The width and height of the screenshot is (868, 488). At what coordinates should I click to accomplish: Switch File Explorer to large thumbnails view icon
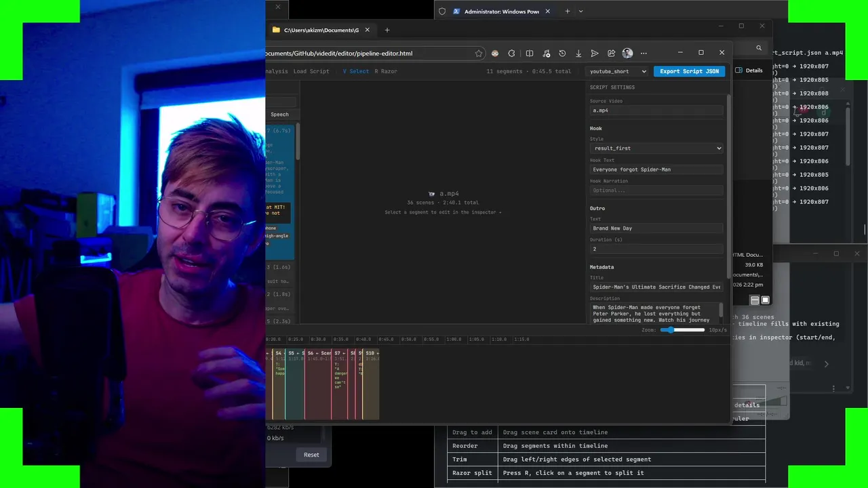pos(766,300)
